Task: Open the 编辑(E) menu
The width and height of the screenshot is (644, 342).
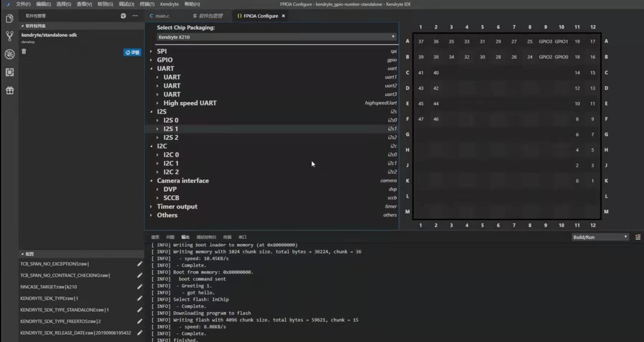Action: click(x=43, y=4)
